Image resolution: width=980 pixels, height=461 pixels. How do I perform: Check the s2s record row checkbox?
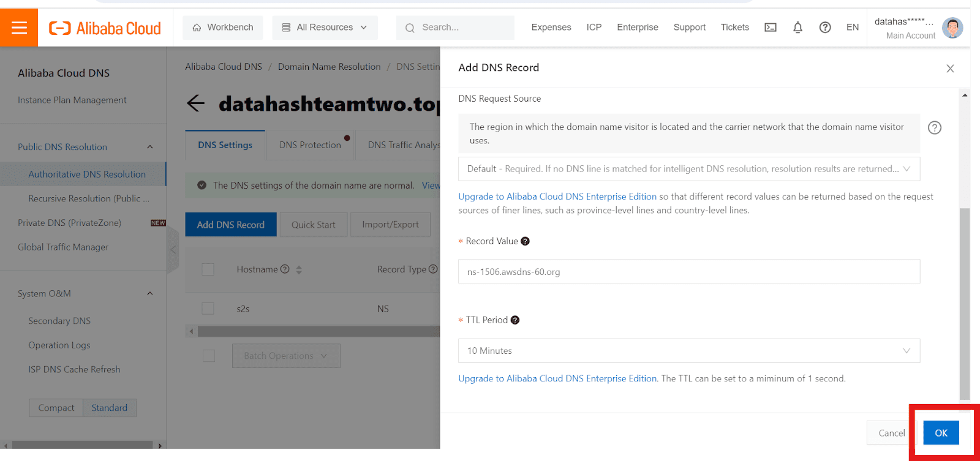point(208,309)
